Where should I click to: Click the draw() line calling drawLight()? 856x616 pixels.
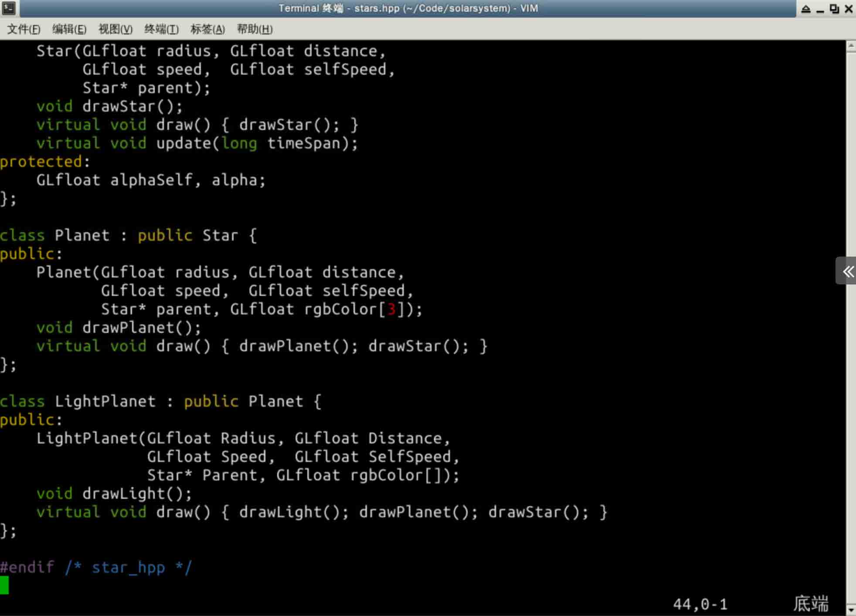point(322,512)
